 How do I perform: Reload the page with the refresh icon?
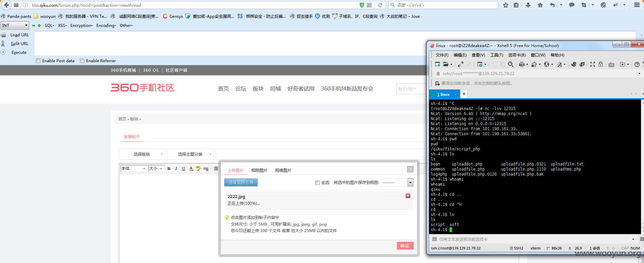(380, 5)
